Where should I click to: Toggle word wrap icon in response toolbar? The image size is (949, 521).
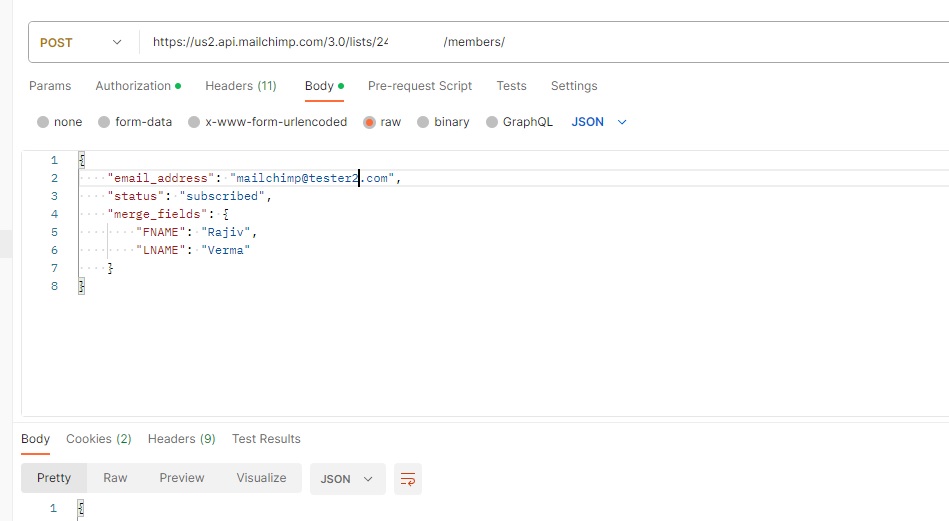(x=407, y=479)
